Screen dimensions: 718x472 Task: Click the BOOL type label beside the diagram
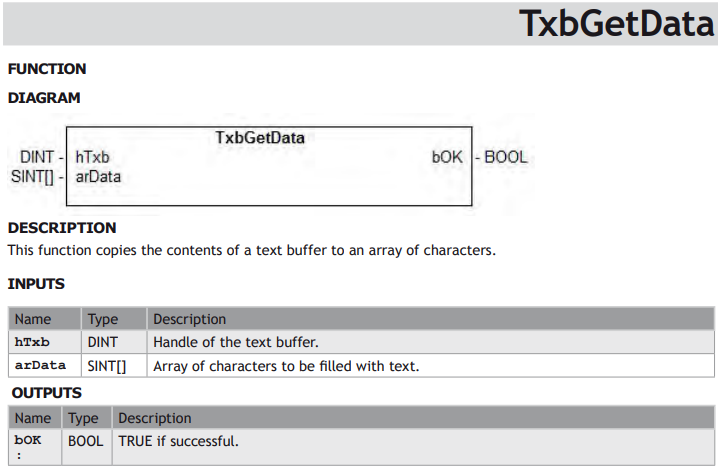506,157
